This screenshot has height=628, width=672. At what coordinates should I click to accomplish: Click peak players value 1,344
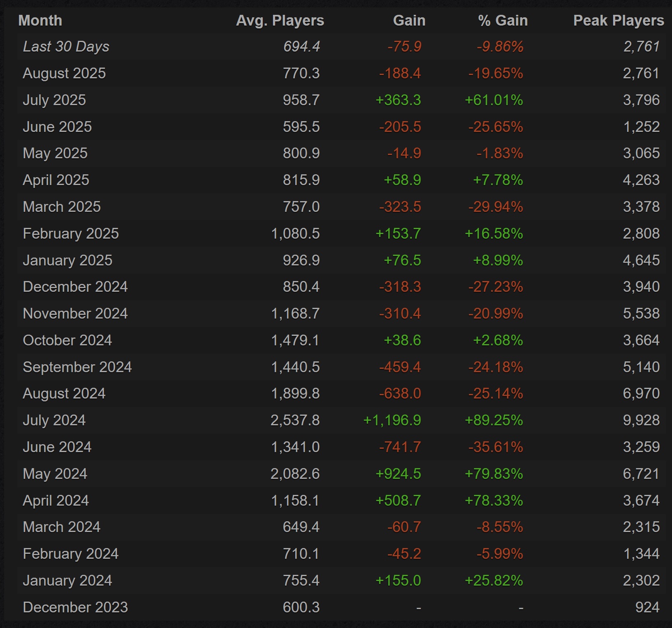(642, 554)
